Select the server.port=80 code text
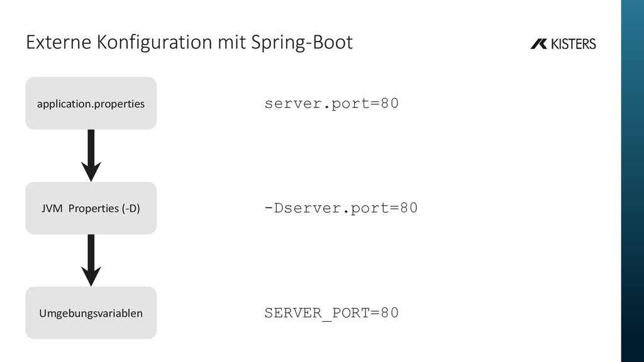 coord(331,104)
